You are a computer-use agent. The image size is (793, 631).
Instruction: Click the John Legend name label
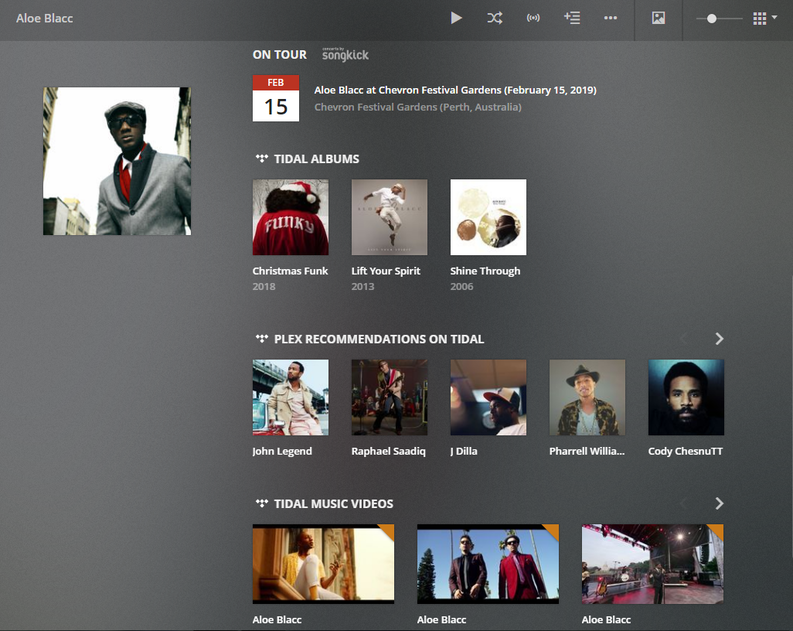click(282, 452)
